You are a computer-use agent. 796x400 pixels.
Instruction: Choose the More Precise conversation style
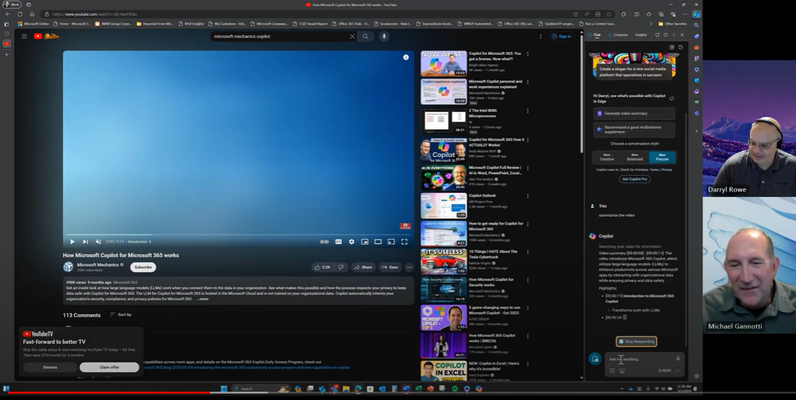coord(662,157)
